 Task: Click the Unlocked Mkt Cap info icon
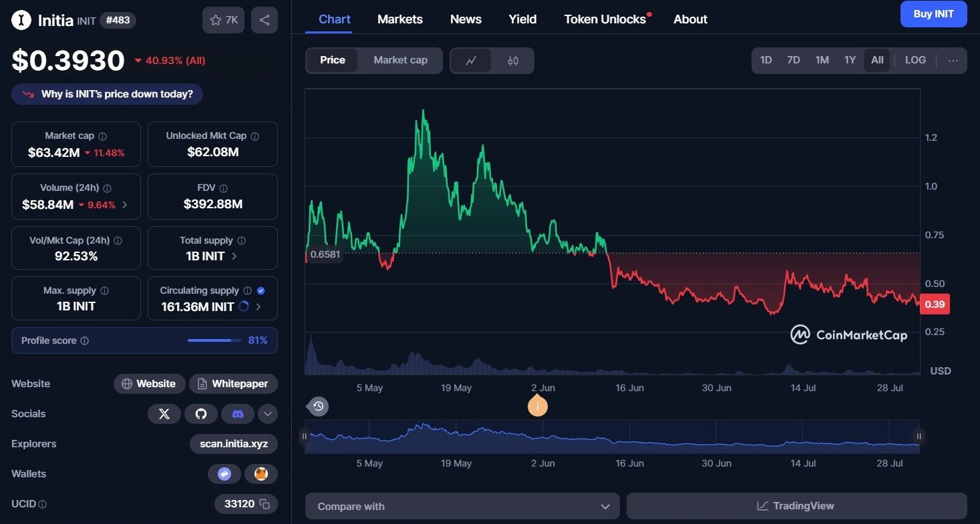(x=255, y=136)
